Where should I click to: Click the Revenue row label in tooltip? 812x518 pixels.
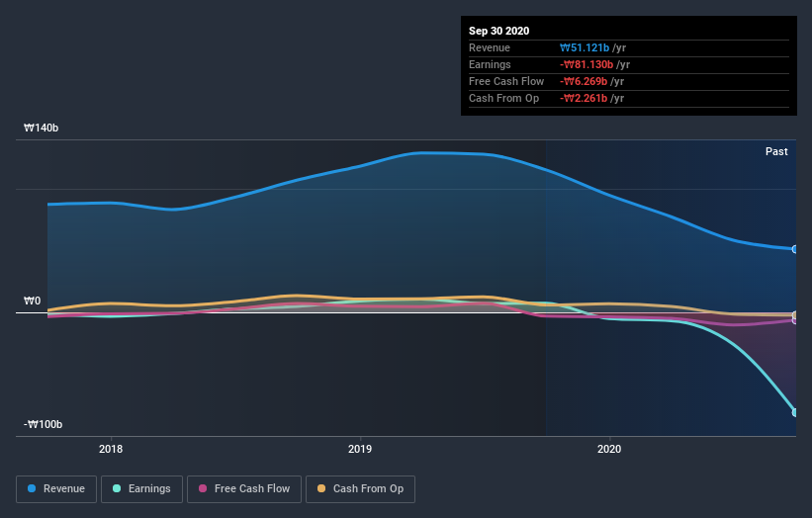click(490, 47)
